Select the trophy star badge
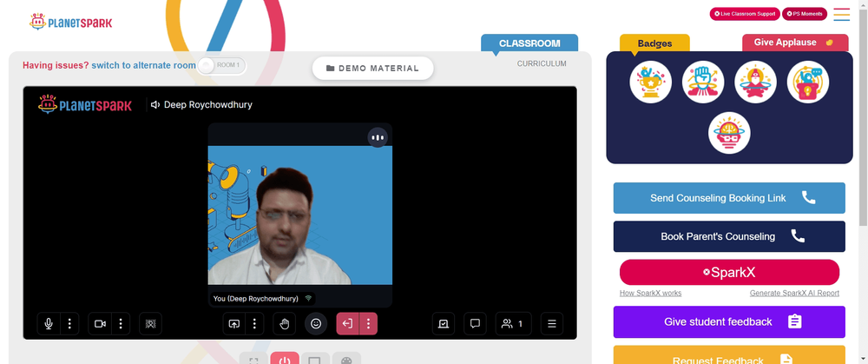This screenshot has width=868, height=364. click(x=650, y=82)
